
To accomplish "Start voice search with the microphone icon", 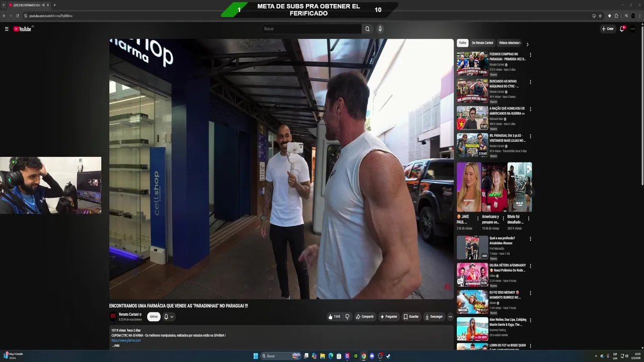I will point(380,29).
